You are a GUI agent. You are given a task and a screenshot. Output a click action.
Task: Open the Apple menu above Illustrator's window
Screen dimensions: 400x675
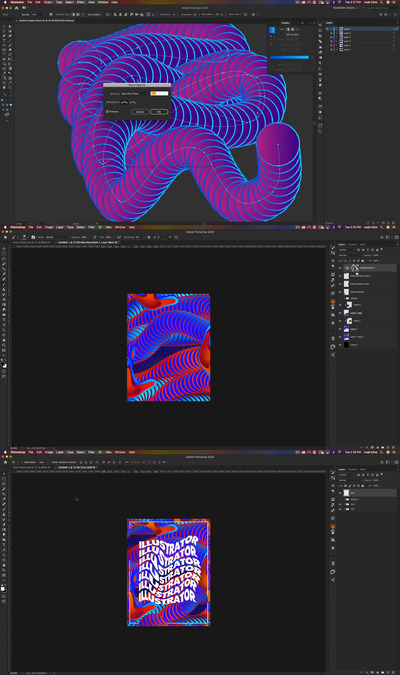(x=4, y=2)
